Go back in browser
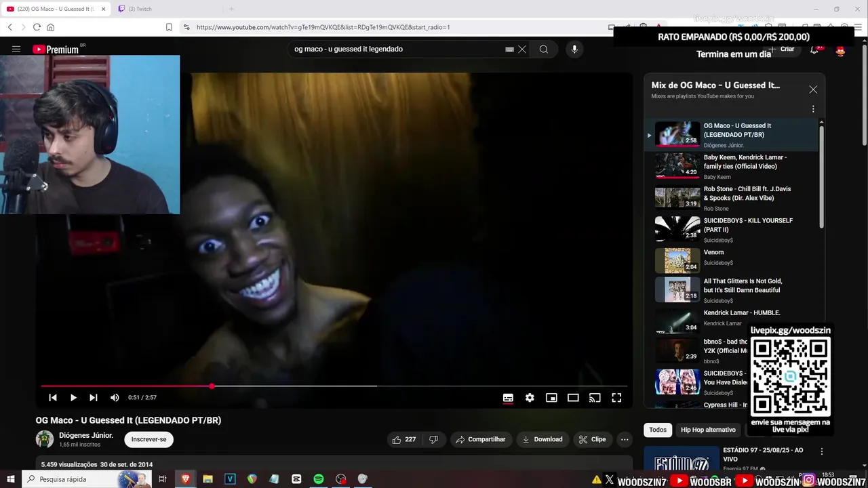Viewport: 868px width, 488px height. coord(10,27)
